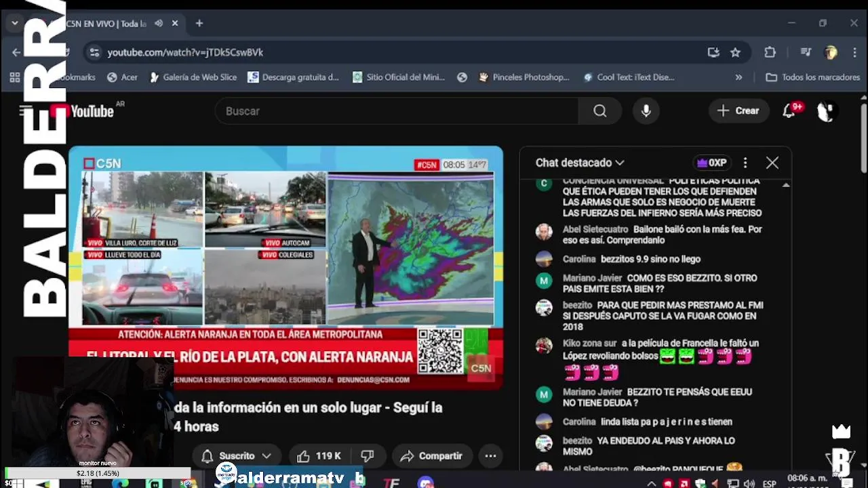Click beezito FMI message avatar

click(544, 308)
